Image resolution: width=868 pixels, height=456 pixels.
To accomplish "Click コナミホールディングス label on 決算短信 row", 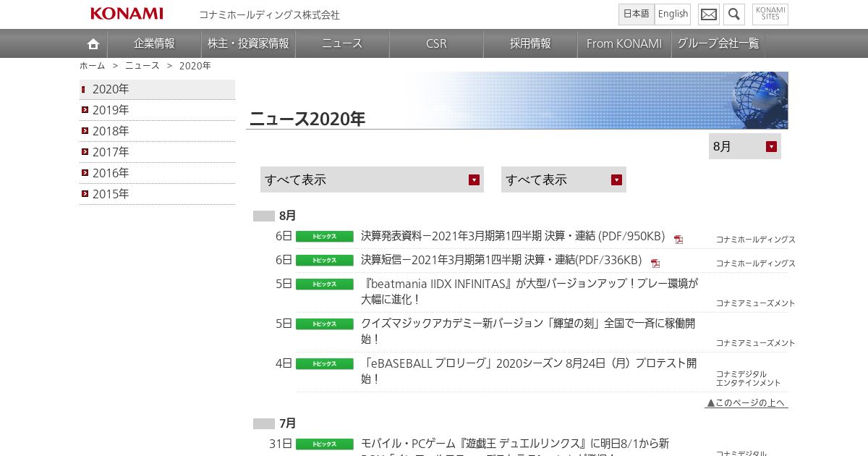I will click(756, 263).
